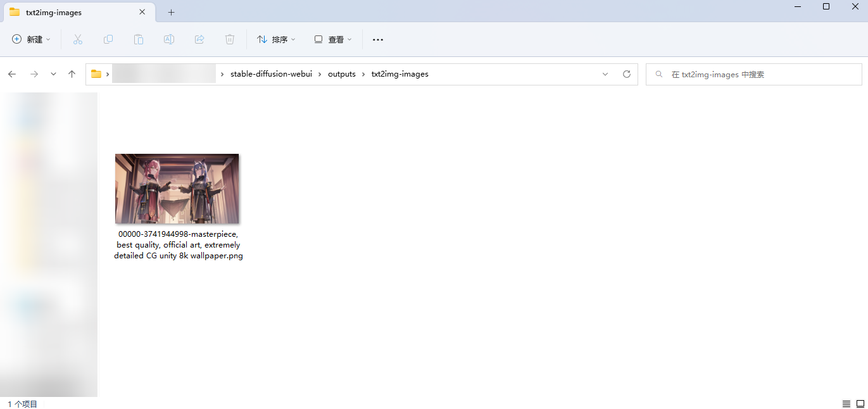Go up one folder level

(72, 74)
